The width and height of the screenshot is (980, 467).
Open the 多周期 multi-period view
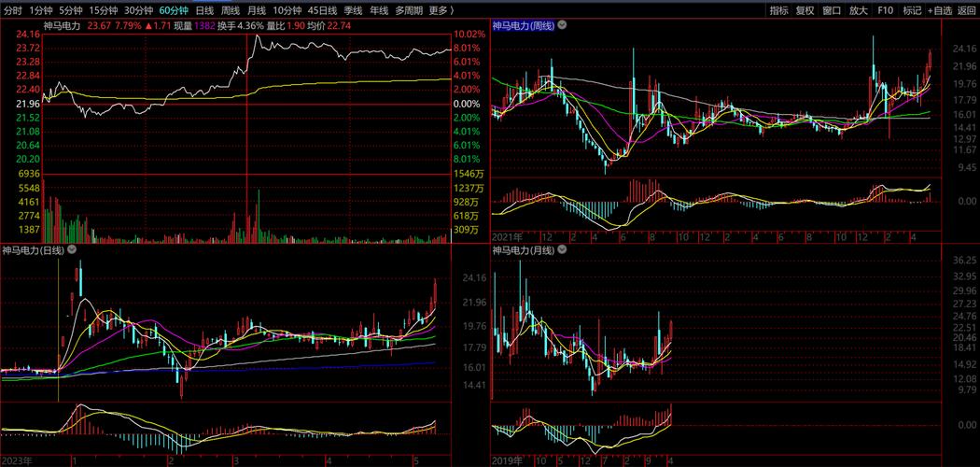click(x=409, y=10)
